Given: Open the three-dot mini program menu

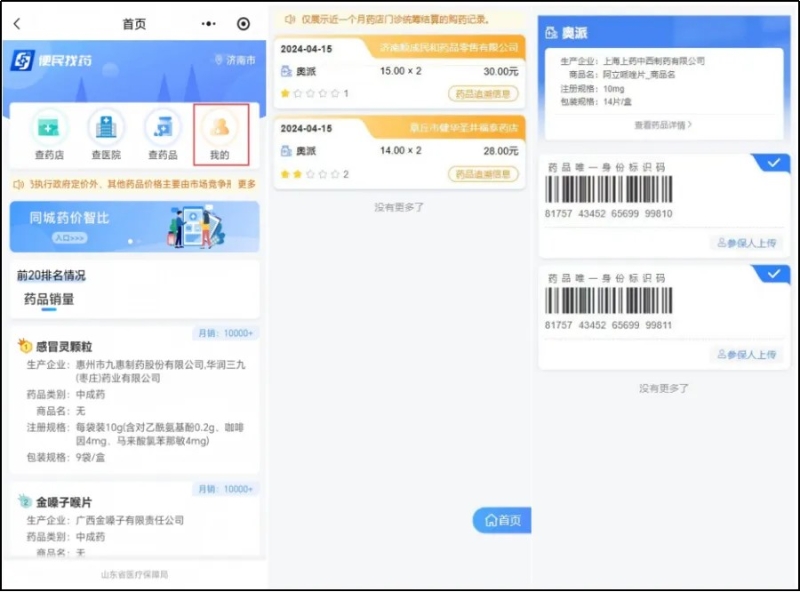Looking at the screenshot, I should click(208, 24).
